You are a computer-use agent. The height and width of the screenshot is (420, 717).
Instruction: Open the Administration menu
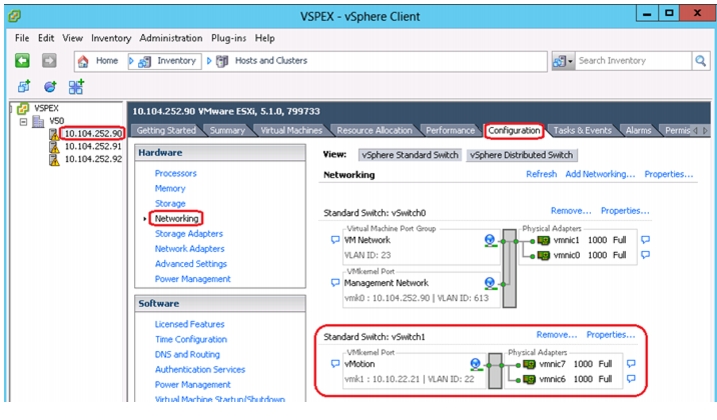[171, 38]
